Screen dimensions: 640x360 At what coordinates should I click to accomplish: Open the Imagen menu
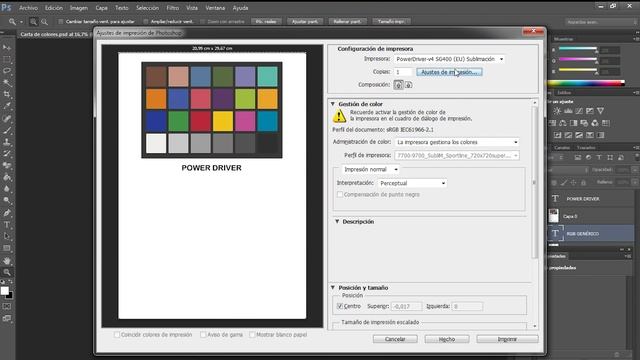79,8
